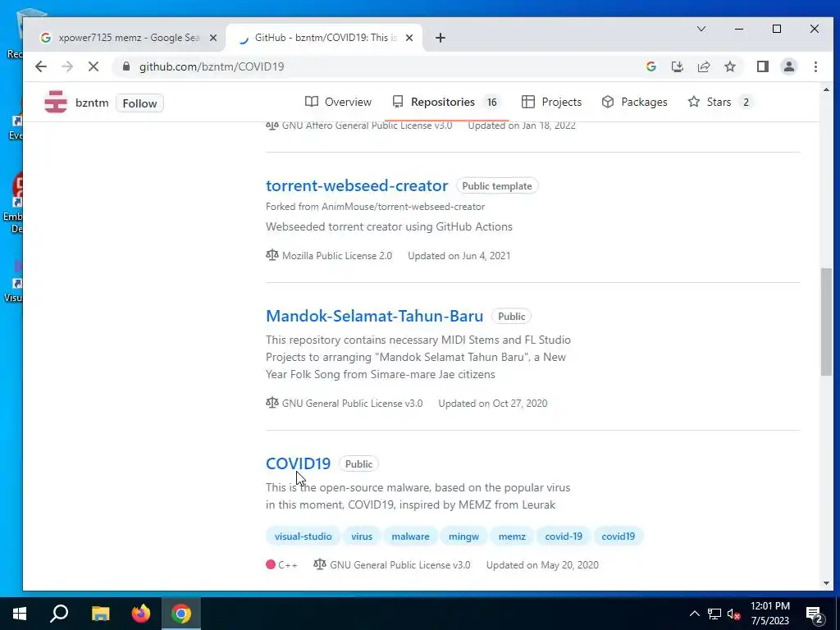
Task: Click Updated on Oct 27, 2020 text
Action: pyautogui.click(x=493, y=404)
